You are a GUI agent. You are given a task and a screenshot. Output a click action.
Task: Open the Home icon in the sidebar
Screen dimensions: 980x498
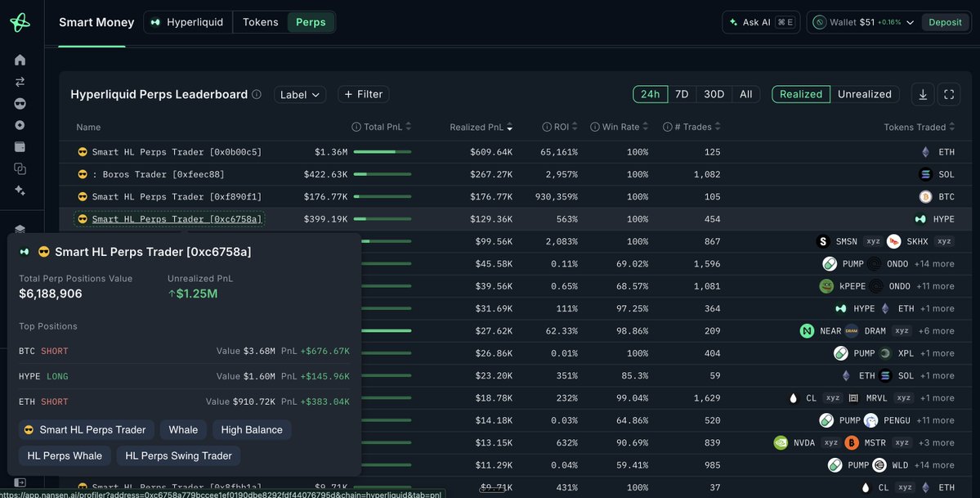pos(20,60)
